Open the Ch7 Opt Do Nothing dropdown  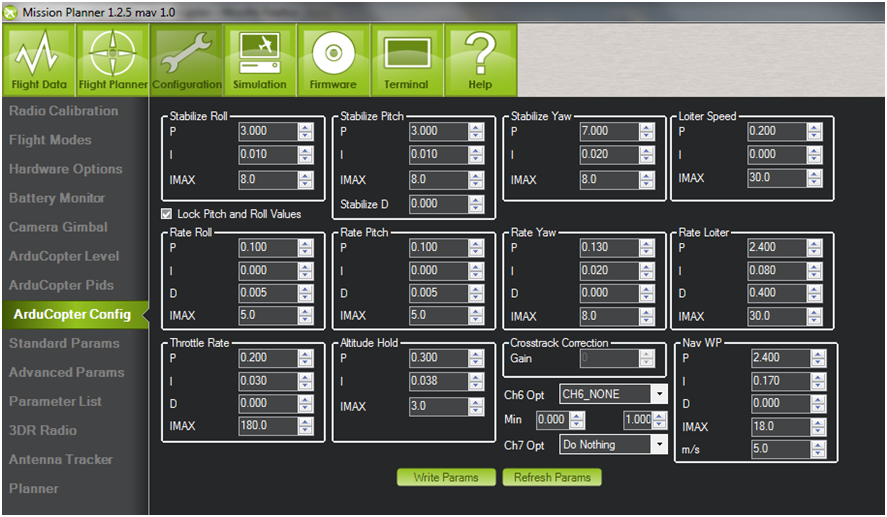click(x=613, y=445)
